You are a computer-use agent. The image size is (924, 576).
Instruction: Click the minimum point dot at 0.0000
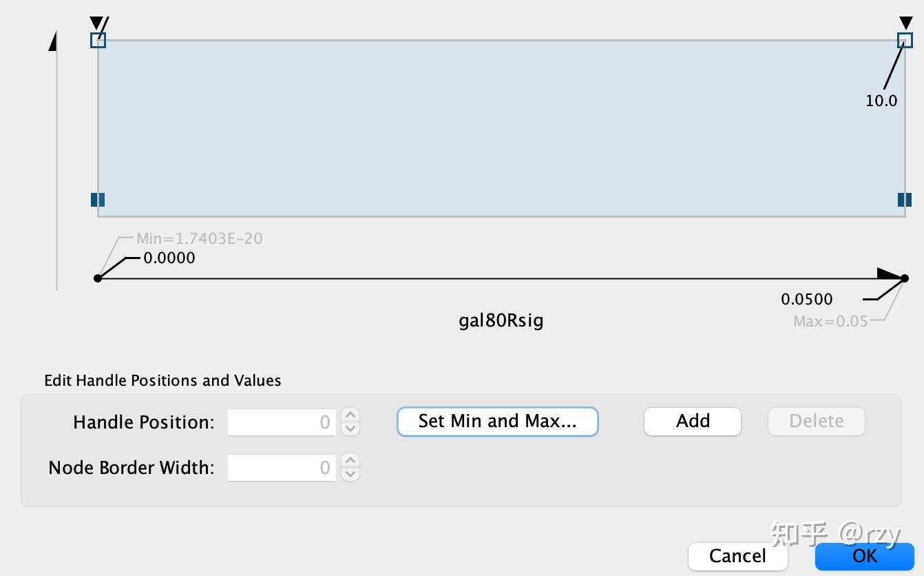pyautogui.click(x=98, y=278)
